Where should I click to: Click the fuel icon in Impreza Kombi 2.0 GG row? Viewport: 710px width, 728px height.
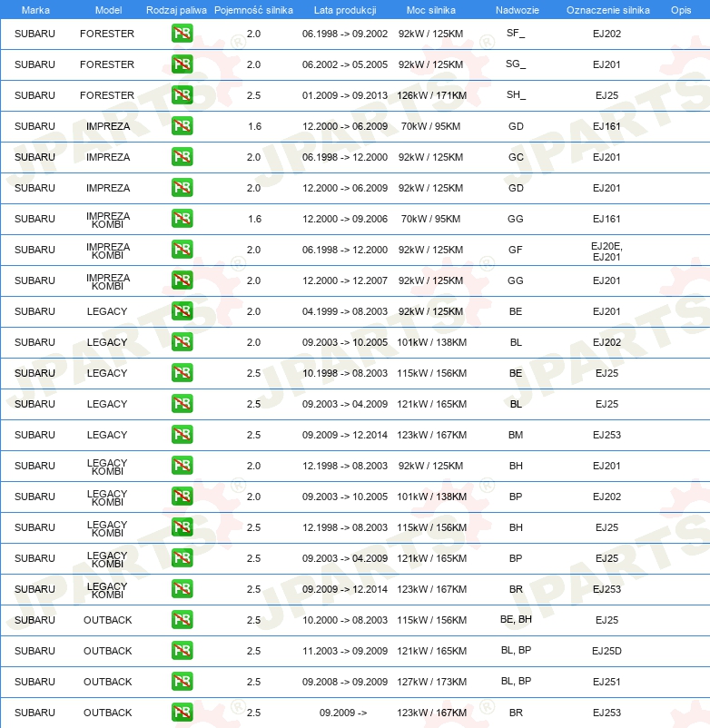(x=182, y=280)
